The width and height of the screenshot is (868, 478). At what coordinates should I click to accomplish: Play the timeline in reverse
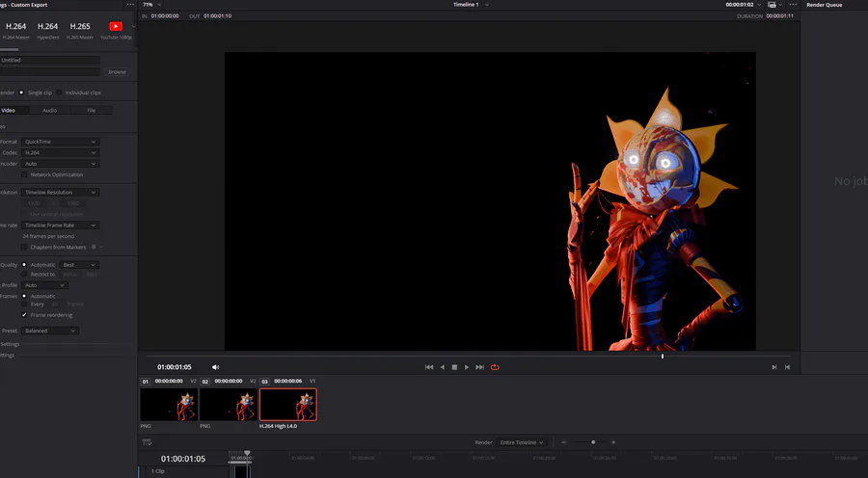click(x=442, y=367)
